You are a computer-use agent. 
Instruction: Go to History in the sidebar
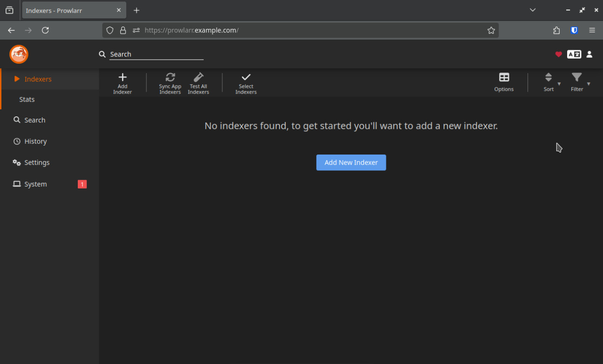click(35, 142)
